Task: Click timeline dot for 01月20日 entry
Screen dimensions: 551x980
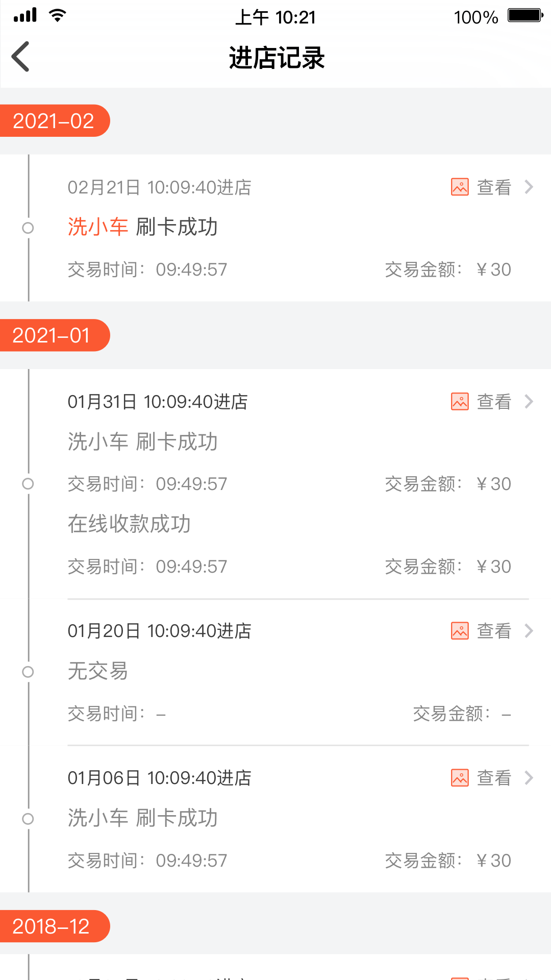Action: point(28,672)
